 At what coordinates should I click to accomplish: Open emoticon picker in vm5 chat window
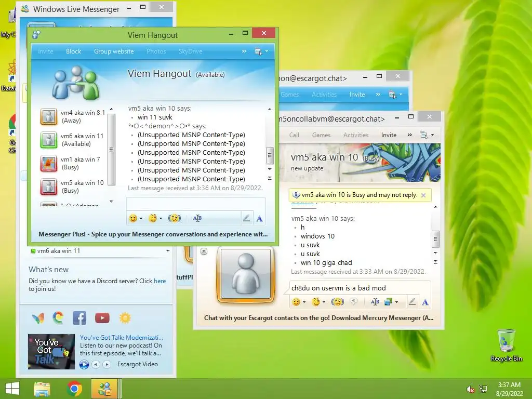click(296, 302)
